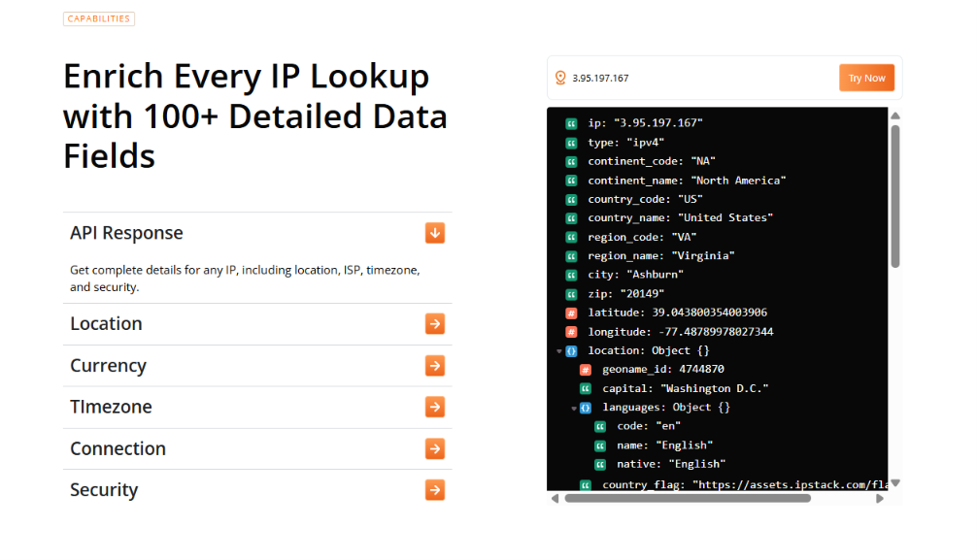
Task: Click string icon beside type field
Action: point(571,143)
